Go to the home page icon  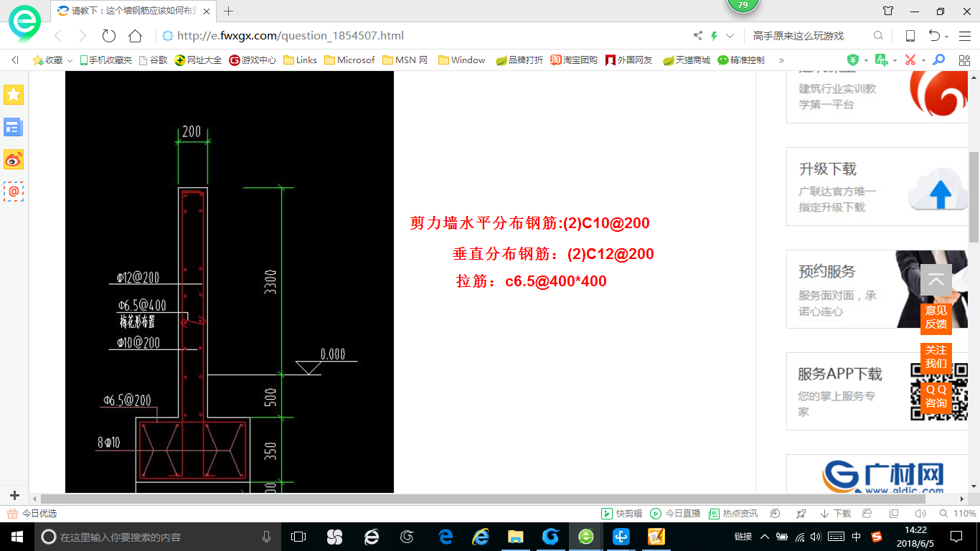click(x=135, y=36)
